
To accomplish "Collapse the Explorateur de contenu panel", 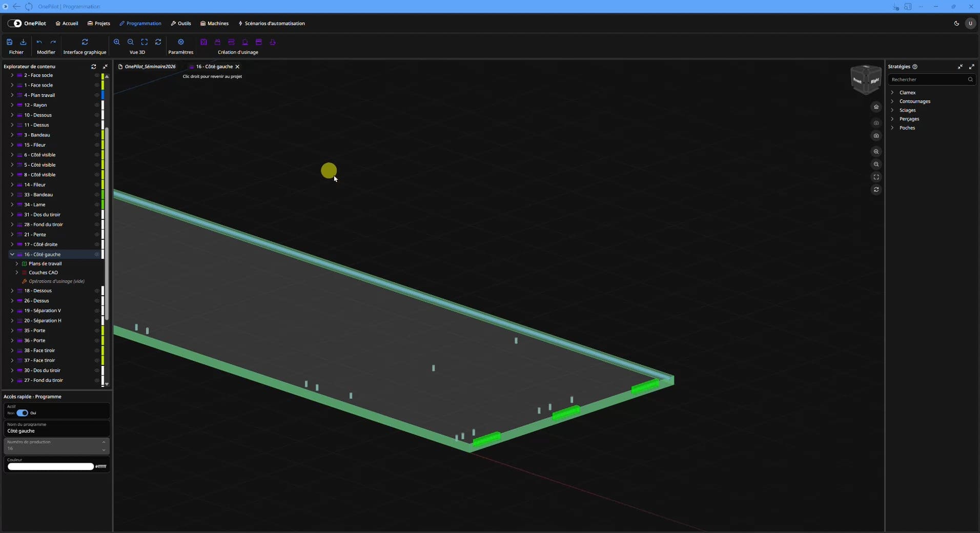I will (105, 67).
